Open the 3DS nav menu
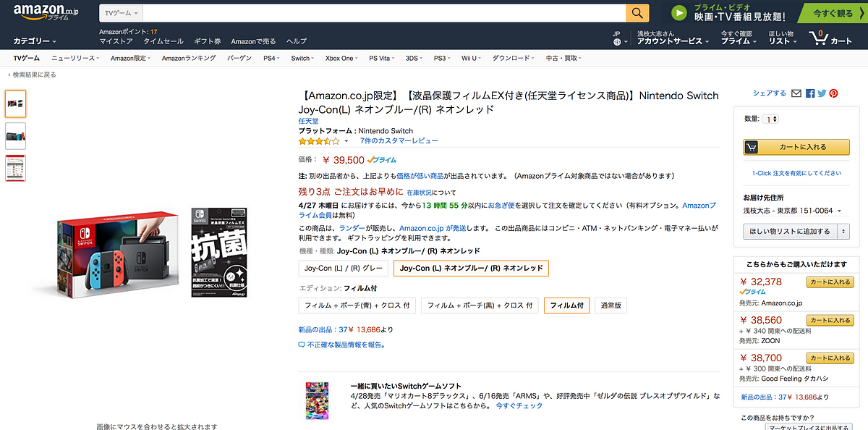The height and width of the screenshot is (430, 868). coord(414,58)
